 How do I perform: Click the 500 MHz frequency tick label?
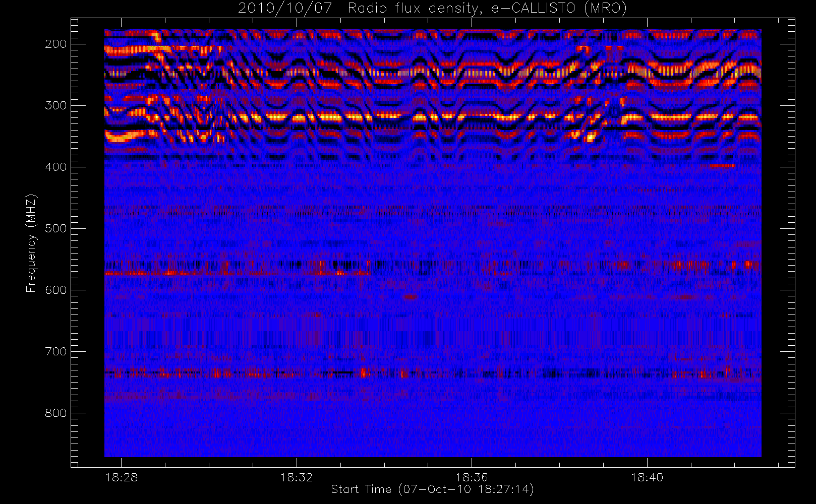(x=55, y=228)
